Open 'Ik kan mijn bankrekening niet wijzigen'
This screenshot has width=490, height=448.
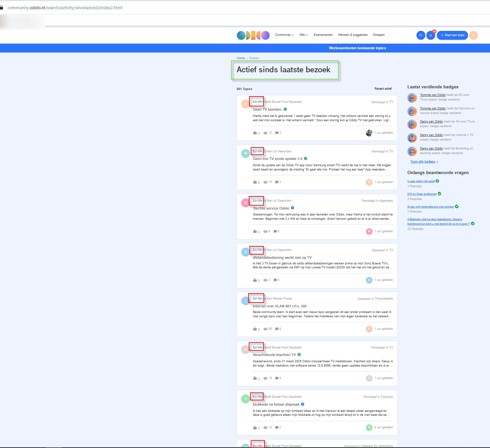(x=431, y=207)
